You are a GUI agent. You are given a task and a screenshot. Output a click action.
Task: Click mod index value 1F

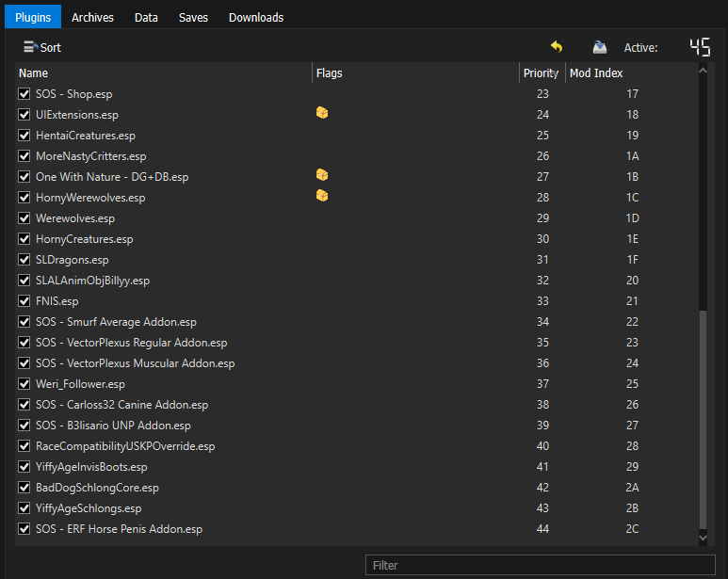pos(632,259)
